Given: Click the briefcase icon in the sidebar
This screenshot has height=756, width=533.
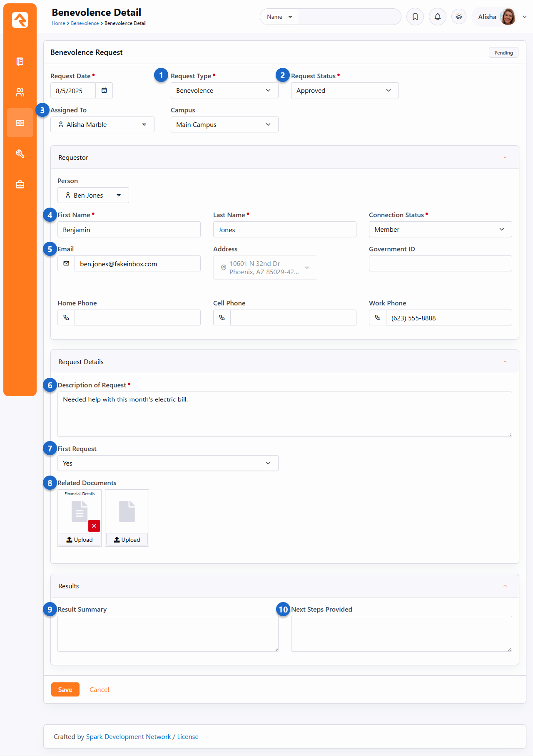Looking at the screenshot, I should point(20,185).
